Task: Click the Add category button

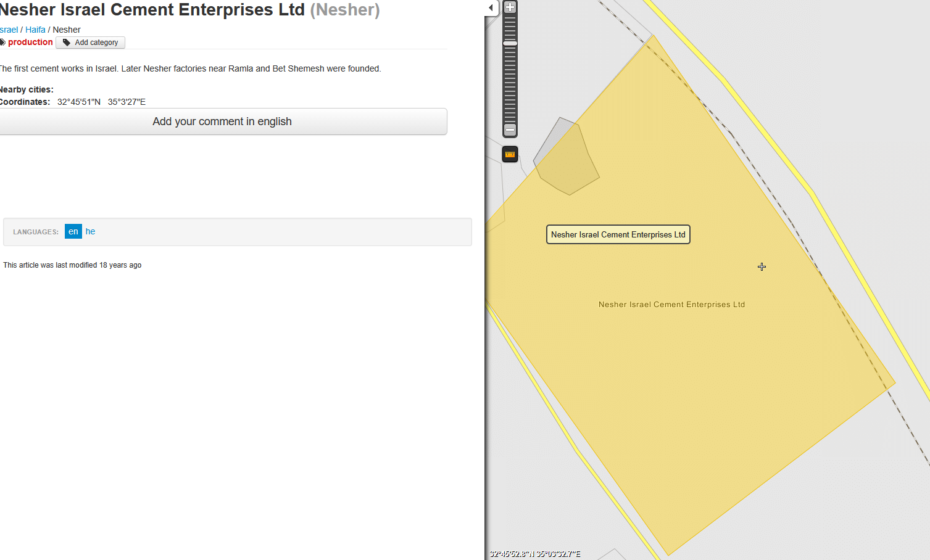Action: pos(91,43)
